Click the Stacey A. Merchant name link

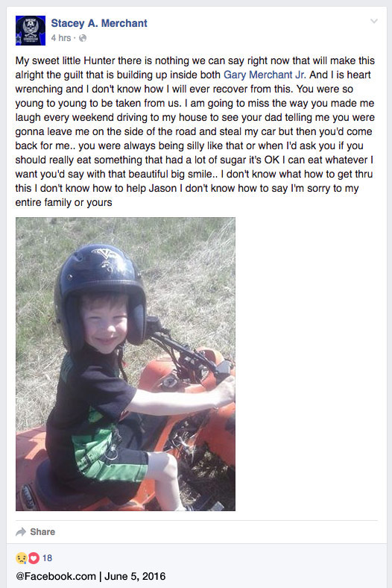point(99,23)
